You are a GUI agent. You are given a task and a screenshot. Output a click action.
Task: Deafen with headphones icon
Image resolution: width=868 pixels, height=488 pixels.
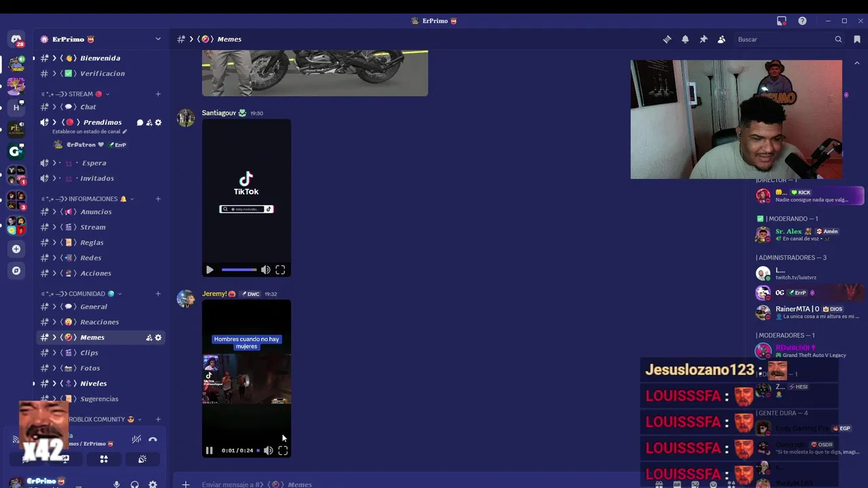coord(134,484)
